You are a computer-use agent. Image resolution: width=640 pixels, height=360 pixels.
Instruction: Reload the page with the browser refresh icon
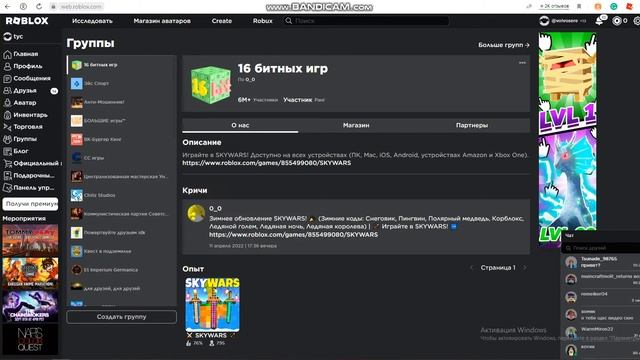coord(39,7)
